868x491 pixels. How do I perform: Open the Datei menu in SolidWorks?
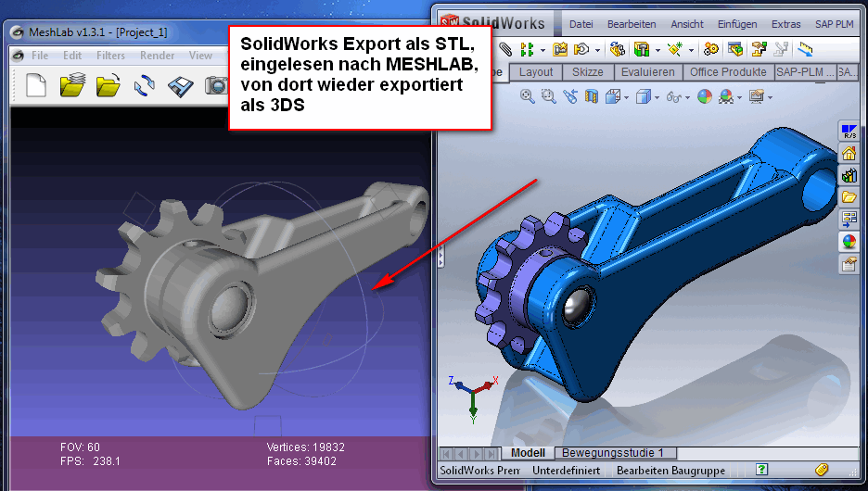(x=581, y=24)
